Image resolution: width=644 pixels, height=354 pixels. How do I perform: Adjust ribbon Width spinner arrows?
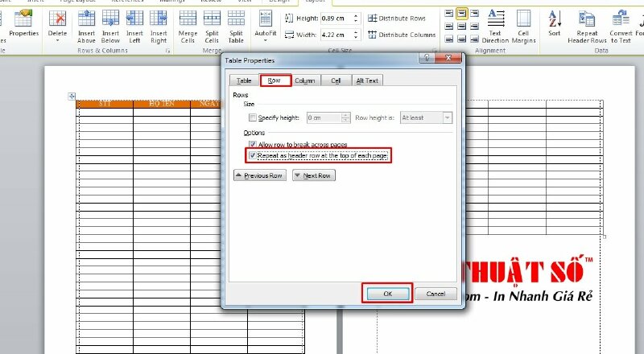coord(356,35)
